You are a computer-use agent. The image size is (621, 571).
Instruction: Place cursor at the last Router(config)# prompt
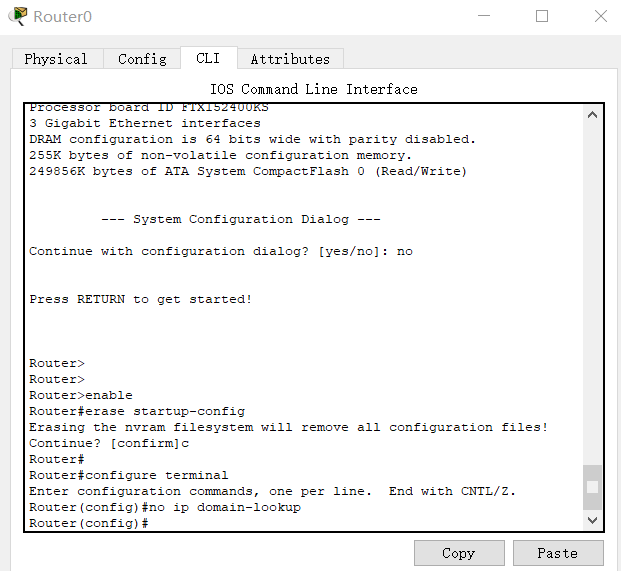tap(152, 523)
